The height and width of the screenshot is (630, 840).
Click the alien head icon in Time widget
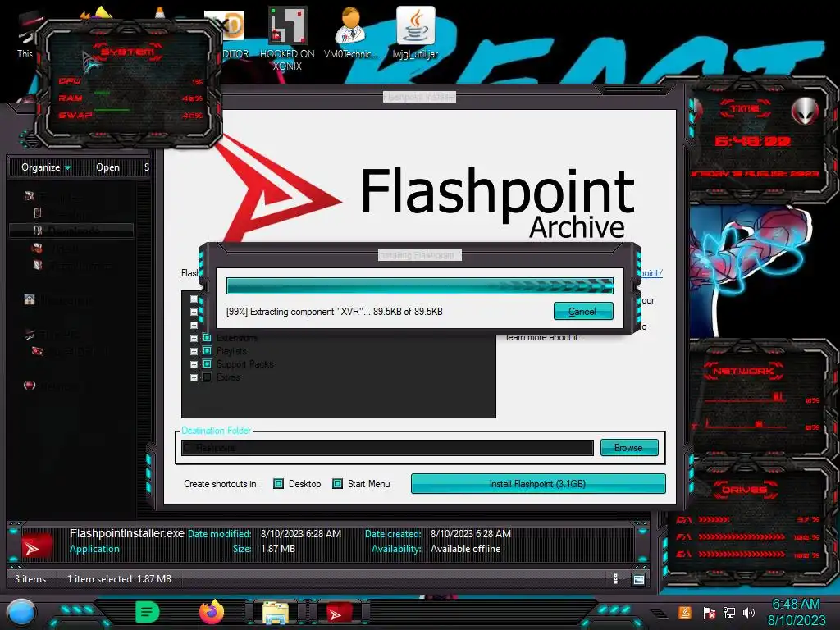(805, 111)
